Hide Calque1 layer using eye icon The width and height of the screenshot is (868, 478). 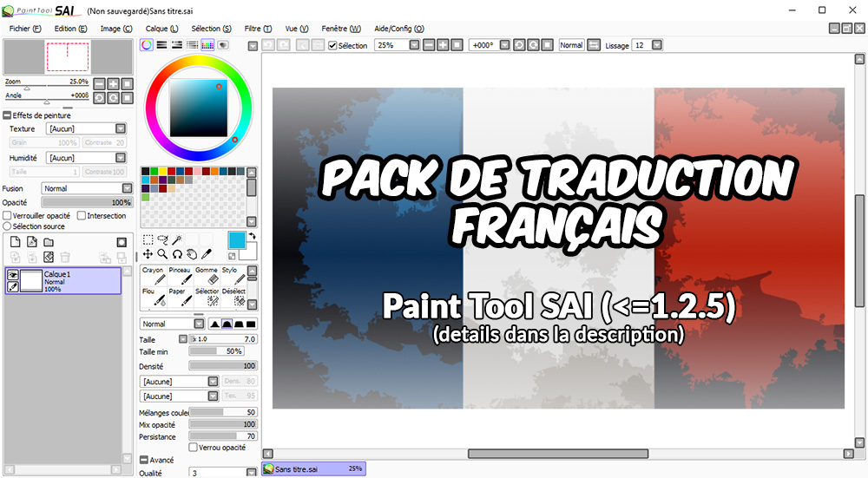click(13, 274)
